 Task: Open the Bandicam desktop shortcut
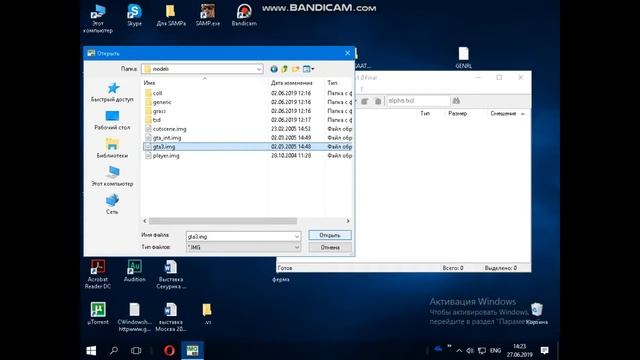point(244,15)
